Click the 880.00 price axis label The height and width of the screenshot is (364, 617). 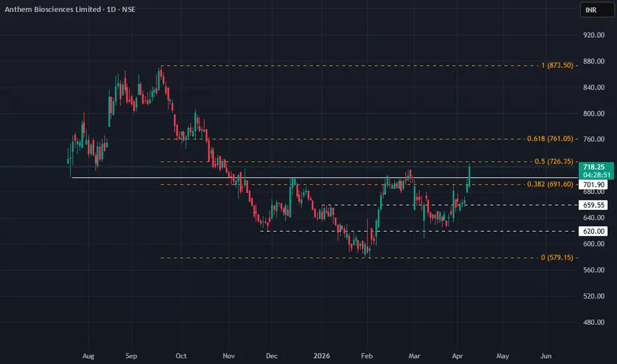click(x=593, y=61)
